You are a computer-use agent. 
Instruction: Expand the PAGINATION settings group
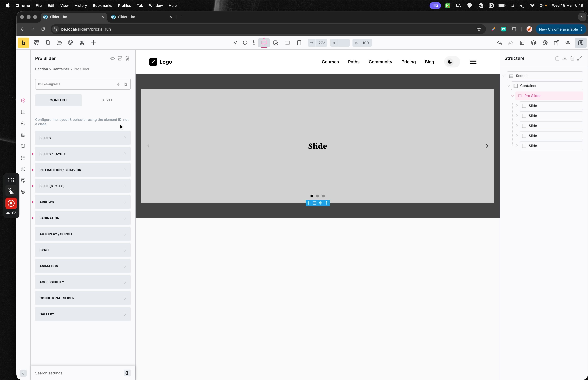83,218
